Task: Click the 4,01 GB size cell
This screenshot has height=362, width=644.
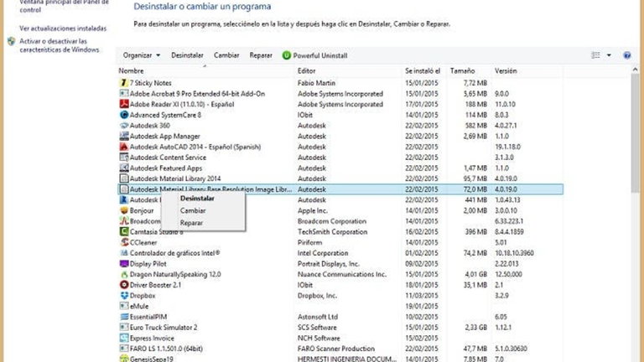Action: coord(476,275)
